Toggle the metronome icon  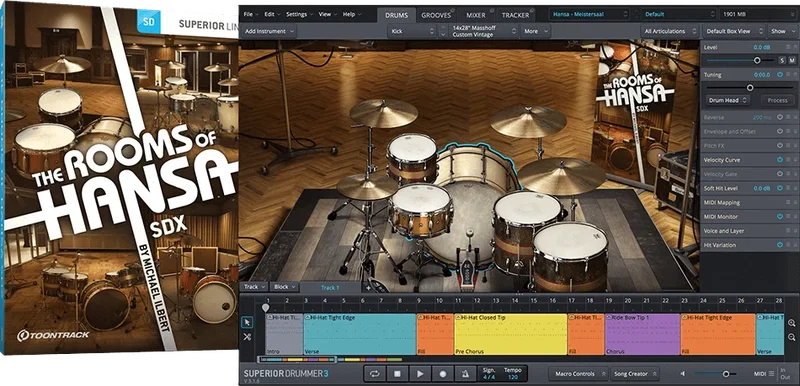(465, 374)
